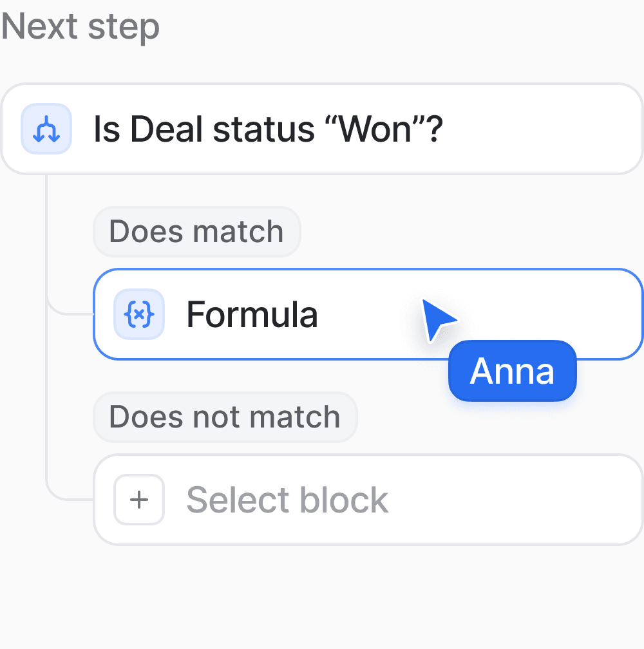Click the Next step heading

80,27
